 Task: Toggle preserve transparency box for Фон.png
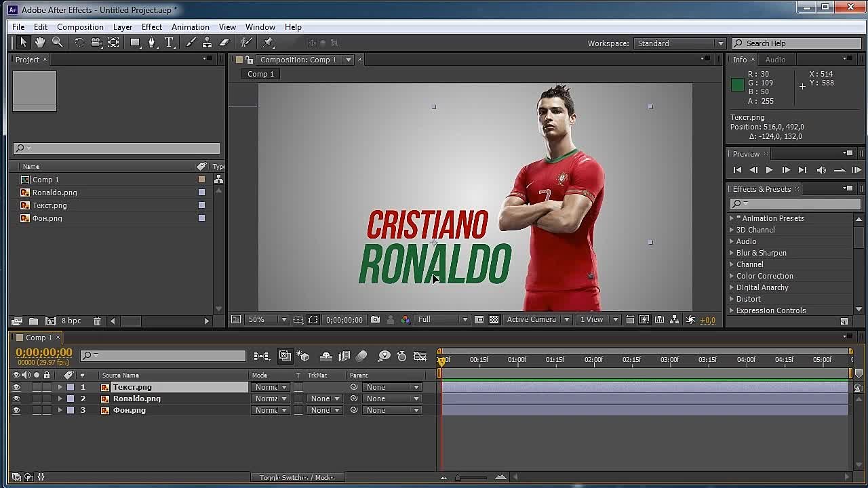[x=298, y=410]
